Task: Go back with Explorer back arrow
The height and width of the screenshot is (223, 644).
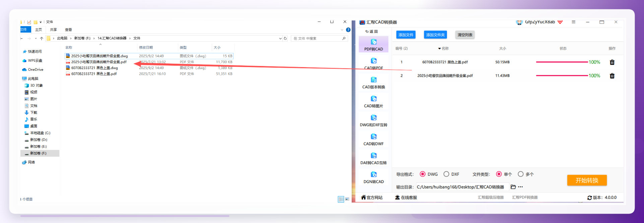Action: pyautogui.click(x=22, y=38)
